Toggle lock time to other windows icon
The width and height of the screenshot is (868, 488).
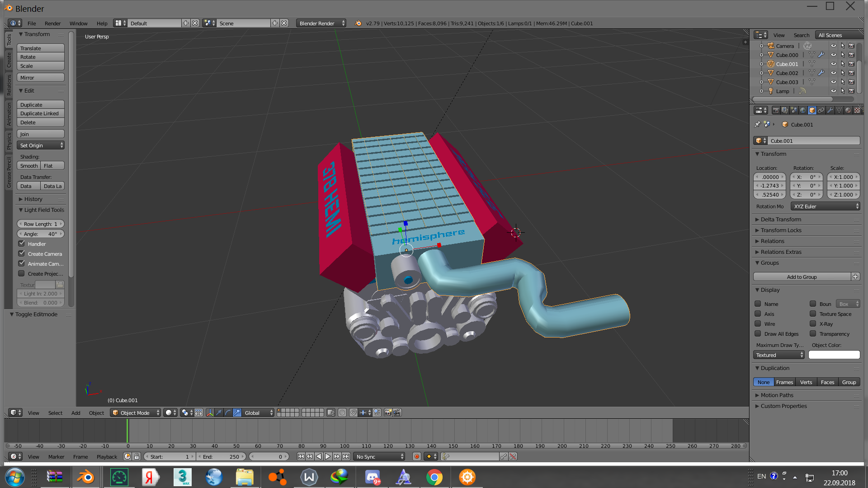click(x=137, y=457)
